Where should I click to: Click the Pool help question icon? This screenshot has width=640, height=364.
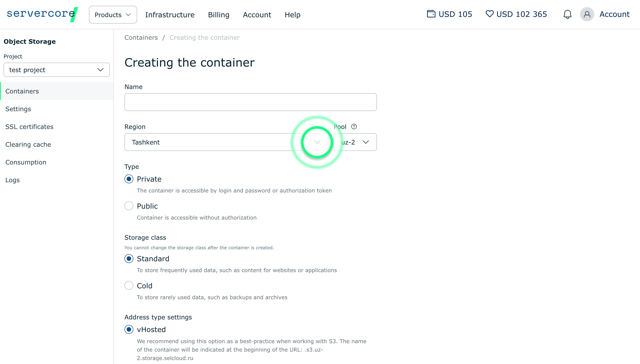pos(354,127)
